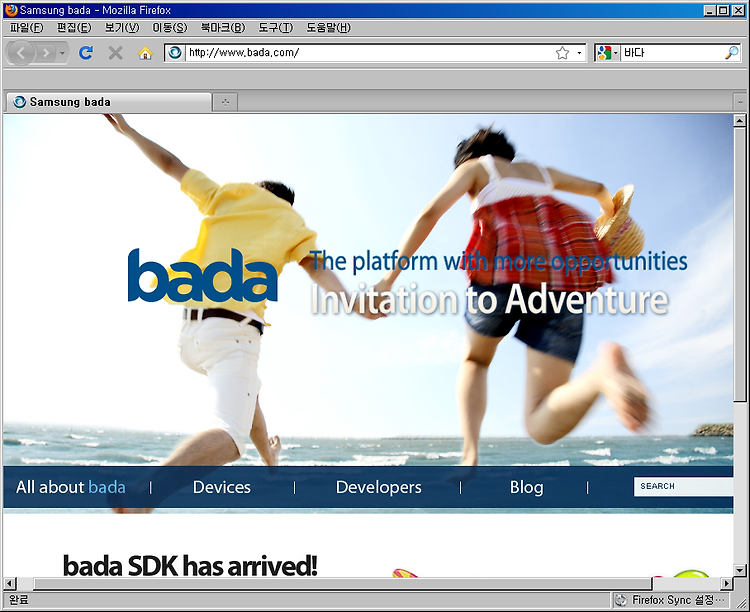Click the bada SDK has arrived! headline
The height and width of the screenshot is (612, 750).
[x=190, y=566]
